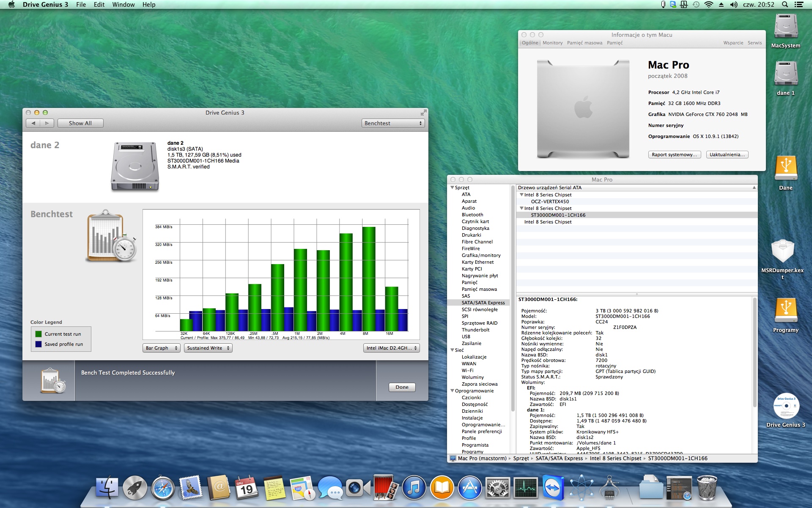Image resolution: width=812 pixels, height=508 pixels.
Task: Click the green Current test run swatch
Action: point(38,334)
